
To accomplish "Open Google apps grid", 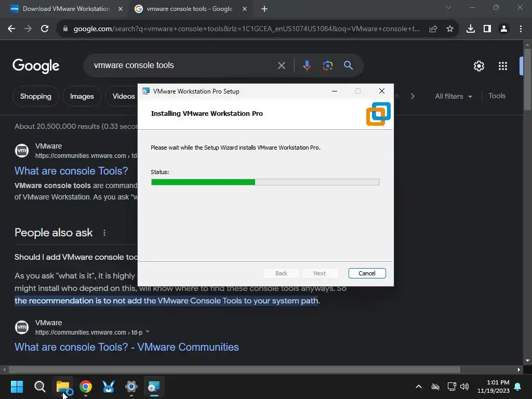I will [502, 66].
